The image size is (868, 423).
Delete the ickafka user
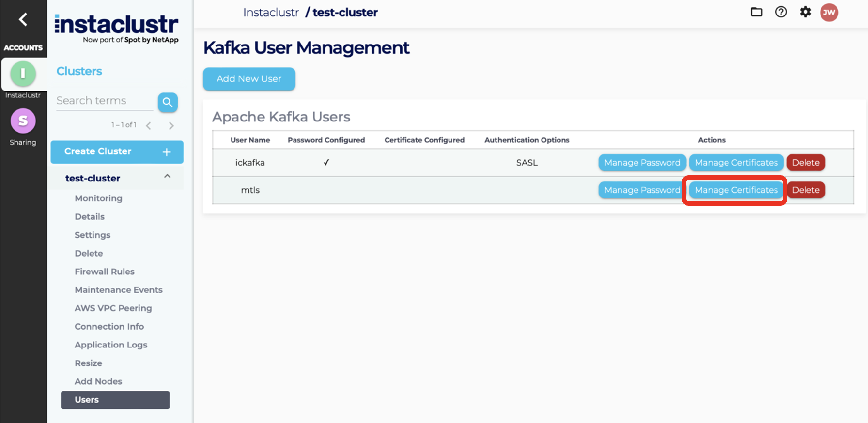pyautogui.click(x=806, y=163)
